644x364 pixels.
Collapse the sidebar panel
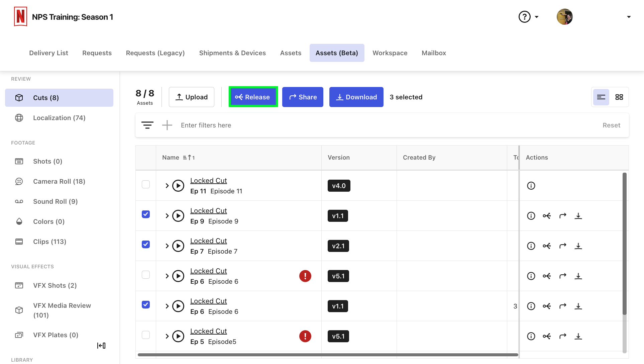click(101, 346)
